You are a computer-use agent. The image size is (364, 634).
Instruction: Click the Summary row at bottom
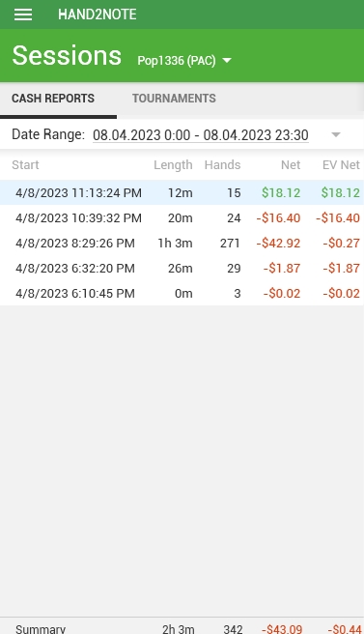(182, 626)
